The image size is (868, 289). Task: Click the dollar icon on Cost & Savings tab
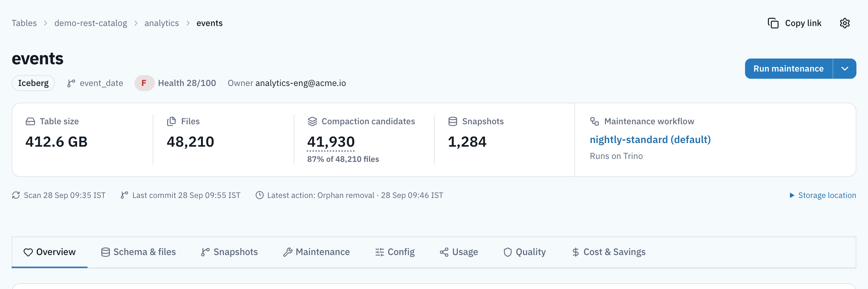pos(576,252)
